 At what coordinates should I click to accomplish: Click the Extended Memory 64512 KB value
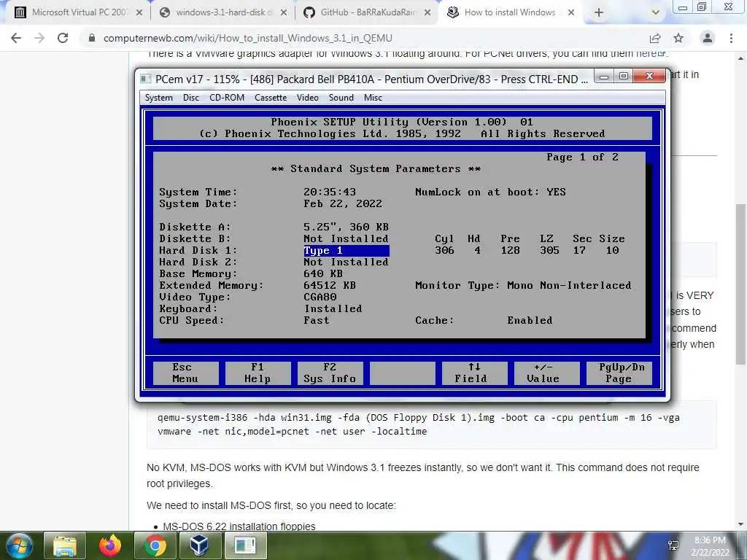coord(330,285)
